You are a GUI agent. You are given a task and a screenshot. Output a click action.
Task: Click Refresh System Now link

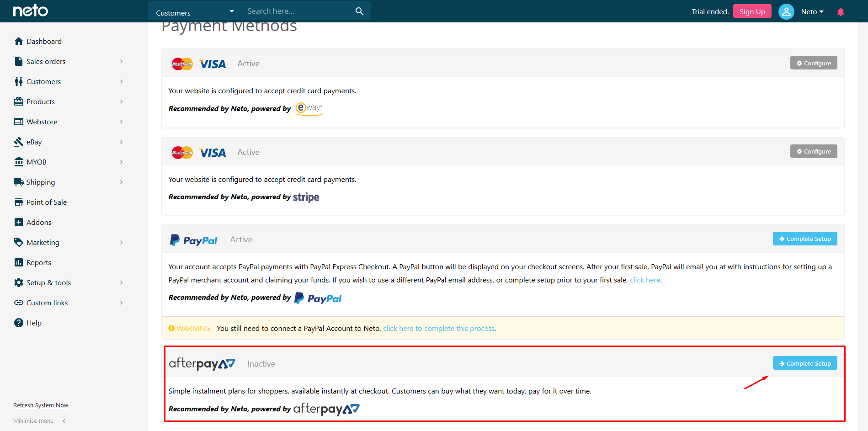(41, 405)
